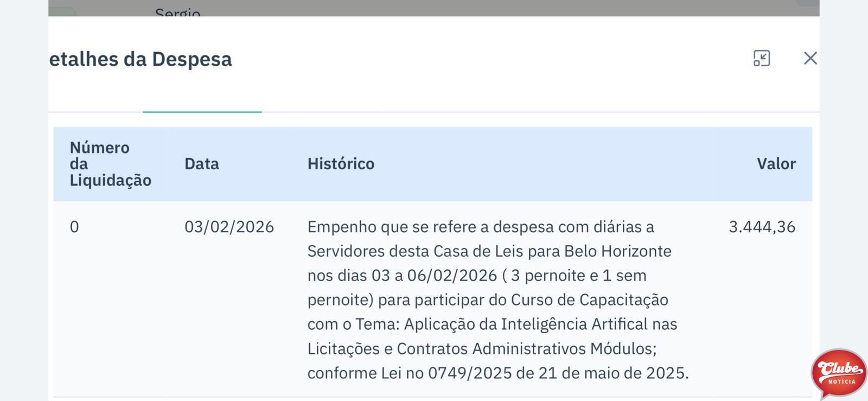The height and width of the screenshot is (401, 868).
Task: Click the date 03/02/2026 in the row
Action: (229, 227)
